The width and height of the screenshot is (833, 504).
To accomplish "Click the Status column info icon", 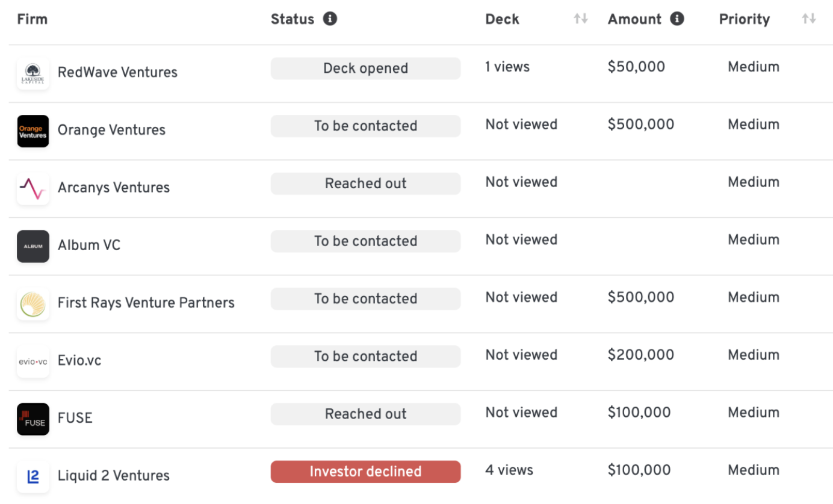I will pos(330,19).
